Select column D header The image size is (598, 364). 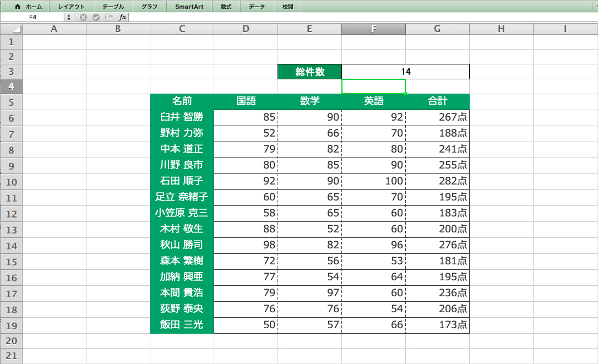coord(246,29)
